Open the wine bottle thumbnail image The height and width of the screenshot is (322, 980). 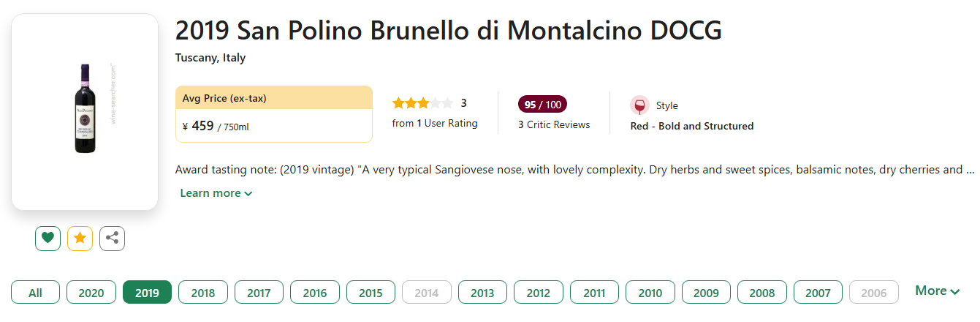click(x=85, y=108)
